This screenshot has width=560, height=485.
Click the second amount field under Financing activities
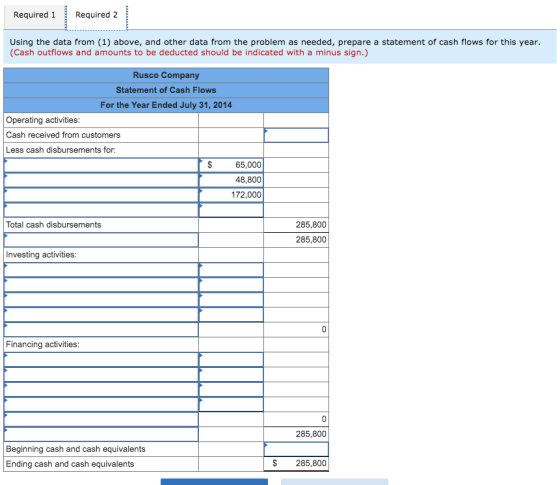tap(231, 375)
